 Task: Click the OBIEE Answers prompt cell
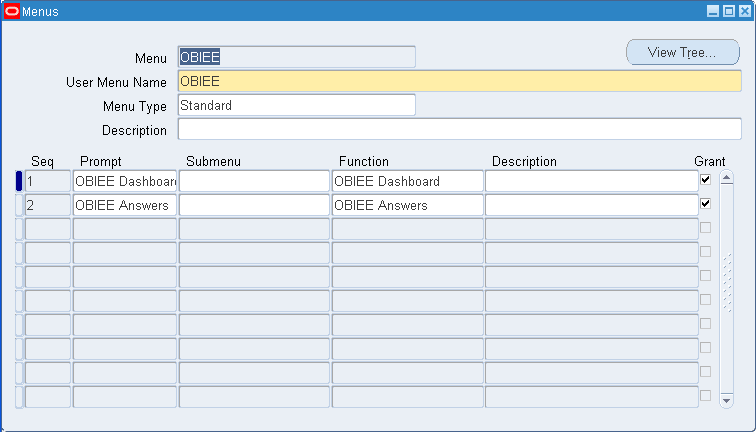(125, 205)
